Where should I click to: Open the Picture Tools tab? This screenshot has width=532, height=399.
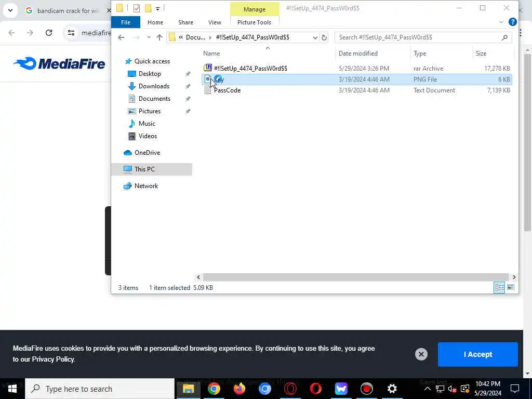pos(254,22)
